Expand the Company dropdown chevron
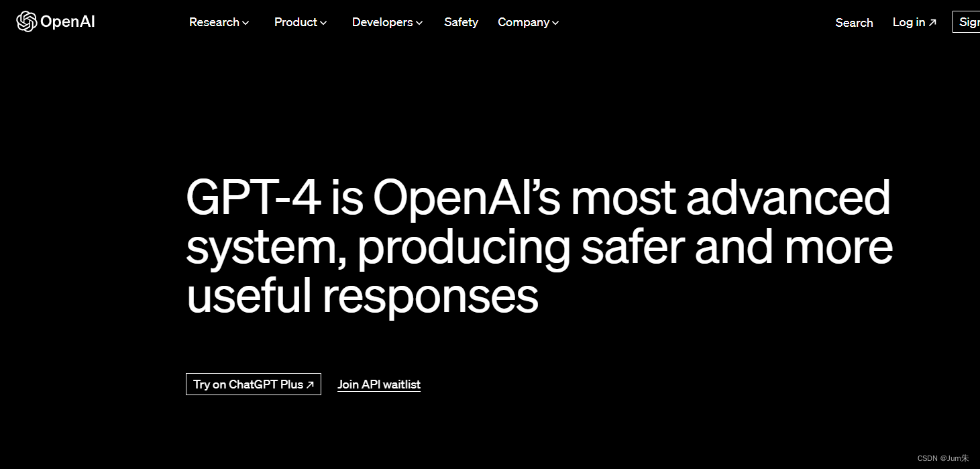Viewport: 980px width, 469px height. coord(555,23)
